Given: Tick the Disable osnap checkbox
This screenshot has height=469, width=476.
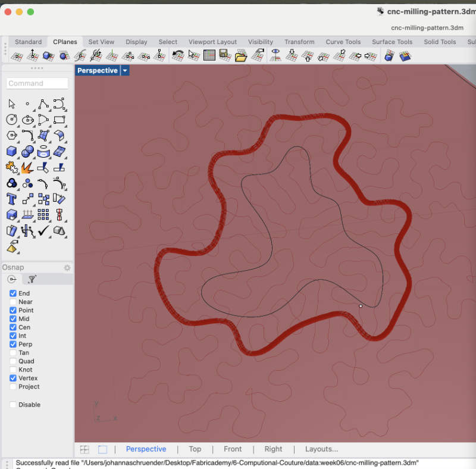Looking at the screenshot, I should (x=13, y=405).
